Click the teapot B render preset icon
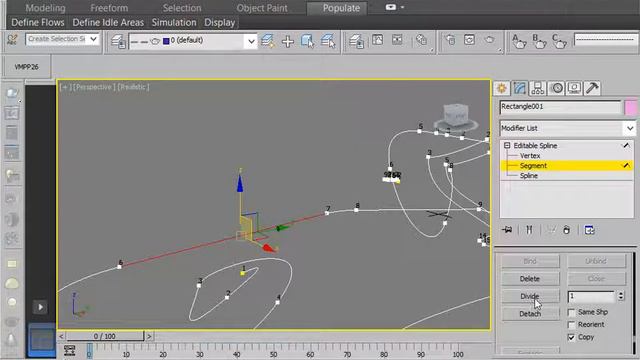Viewport: 640px width, 360px height. click(x=539, y=41)
